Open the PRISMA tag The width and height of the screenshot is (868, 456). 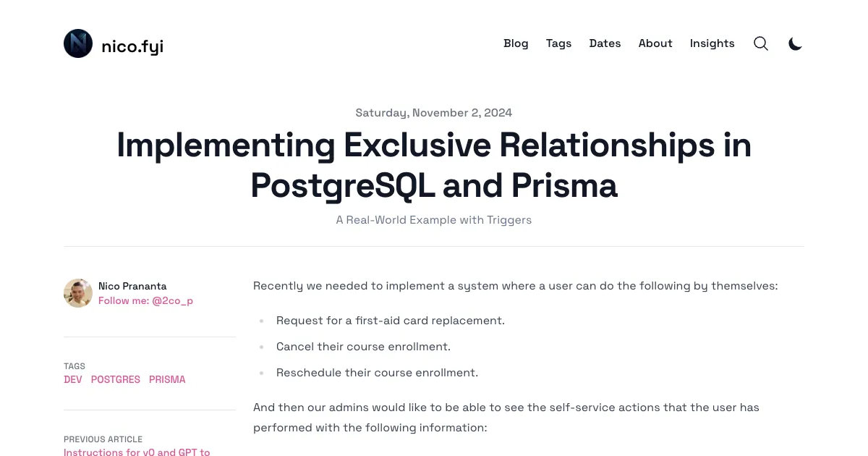[167, 379]
